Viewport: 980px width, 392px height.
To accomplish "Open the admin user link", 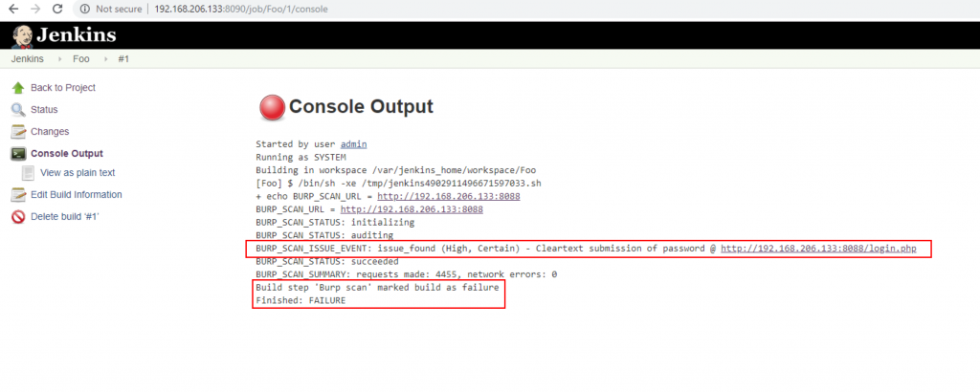I will [353, 144].
